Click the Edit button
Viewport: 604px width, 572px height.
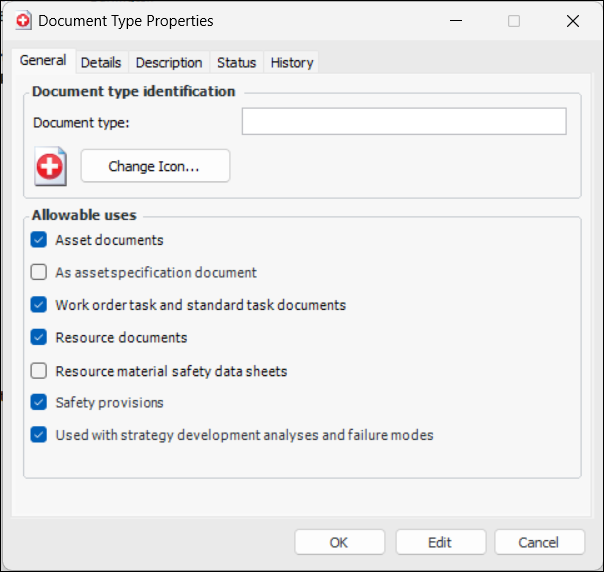click(440, 542)
